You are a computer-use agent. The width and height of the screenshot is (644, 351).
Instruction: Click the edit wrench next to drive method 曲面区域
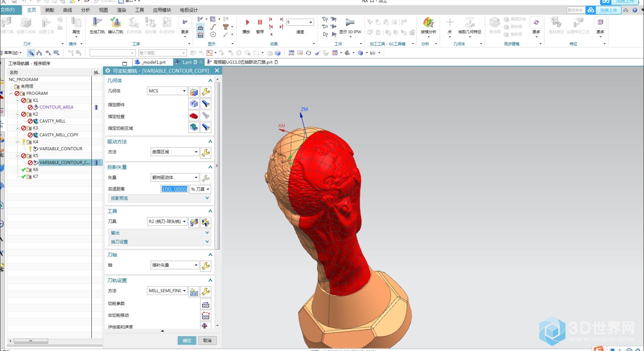[206, 152]
